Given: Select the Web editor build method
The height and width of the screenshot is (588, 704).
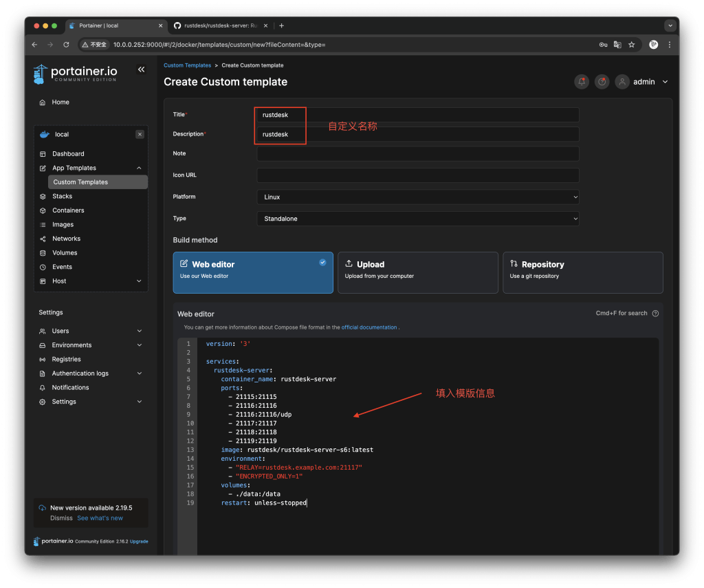Looking at the screenshot, I should (253, 272).
